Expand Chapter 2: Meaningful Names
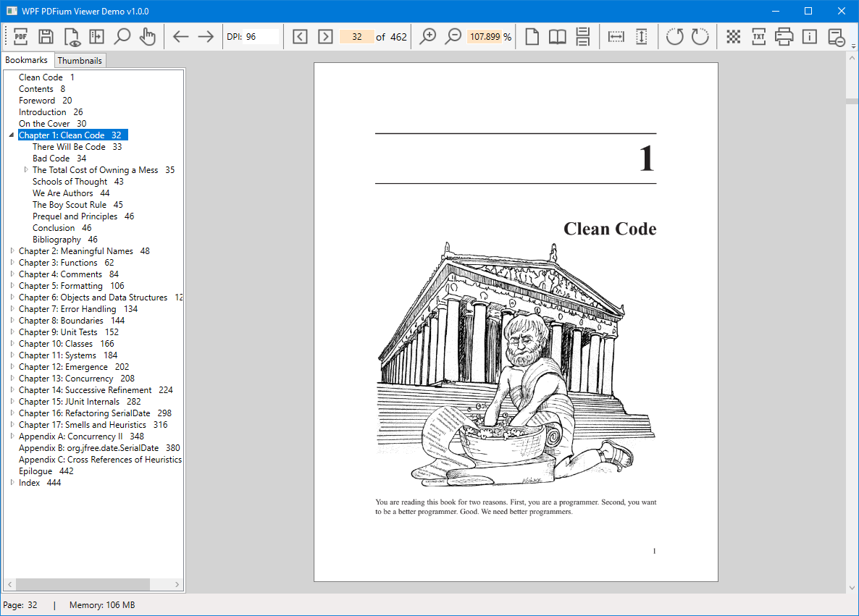 tap(12, 250)
